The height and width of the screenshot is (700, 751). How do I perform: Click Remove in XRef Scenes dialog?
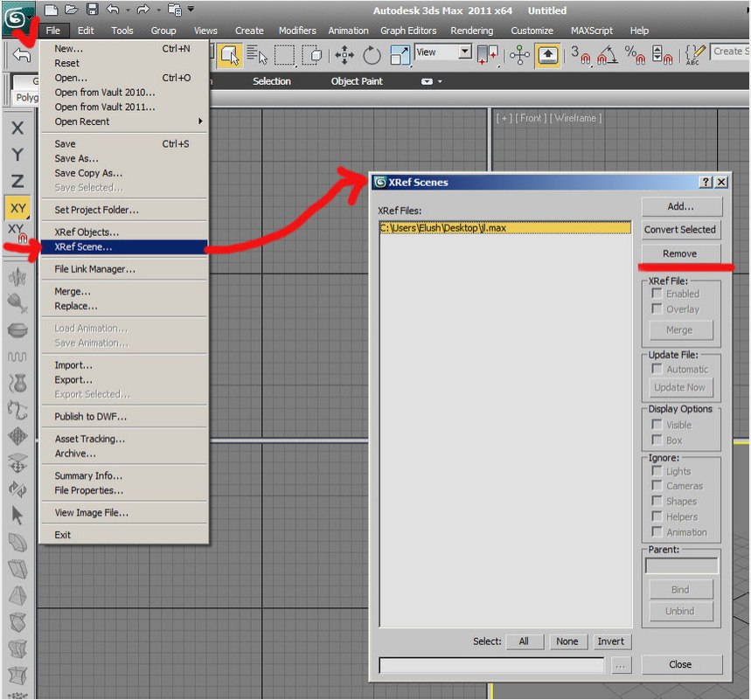coord(680,253)
